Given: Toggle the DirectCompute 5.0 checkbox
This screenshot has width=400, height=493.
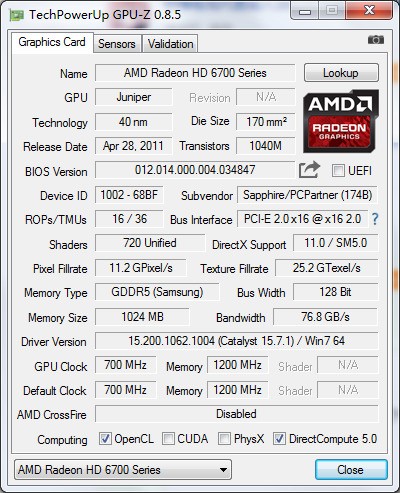Looking at the screenshot, I should 279,439.
